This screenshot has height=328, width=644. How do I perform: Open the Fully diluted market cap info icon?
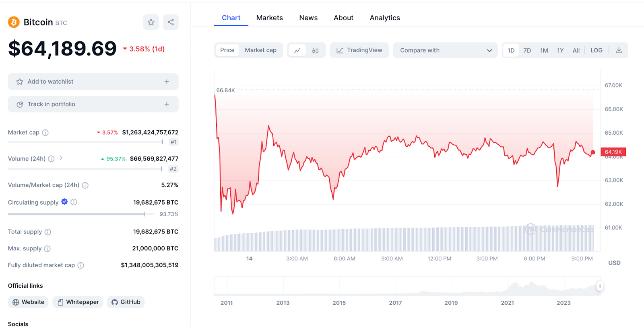[80, 265]
